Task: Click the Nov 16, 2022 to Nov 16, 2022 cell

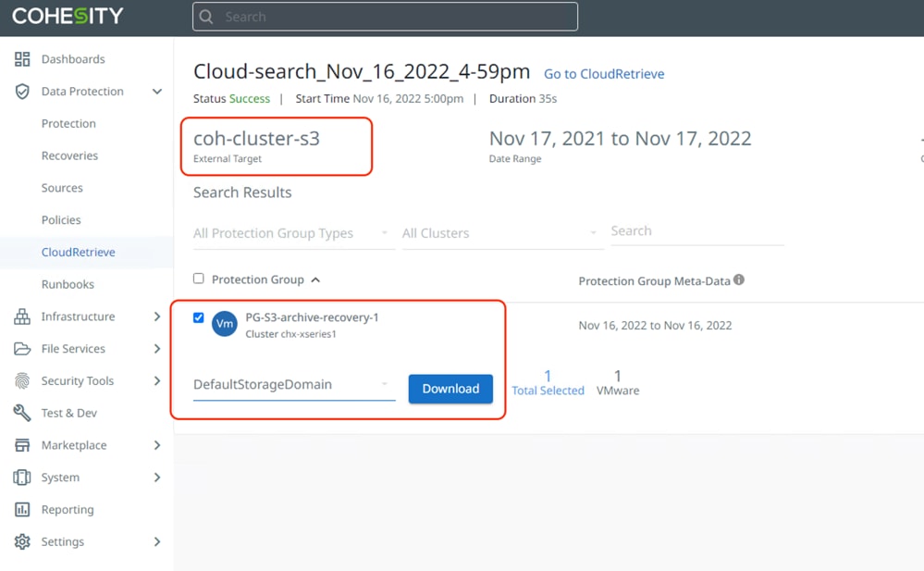Action: click(x=655, y=326)
